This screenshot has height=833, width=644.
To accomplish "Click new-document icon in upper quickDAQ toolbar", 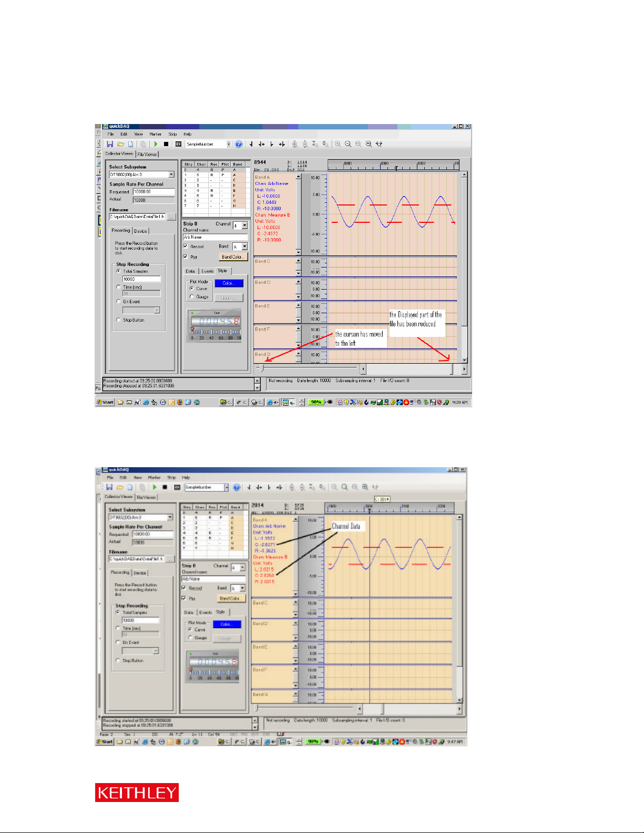I will click(x=130, y=144).
